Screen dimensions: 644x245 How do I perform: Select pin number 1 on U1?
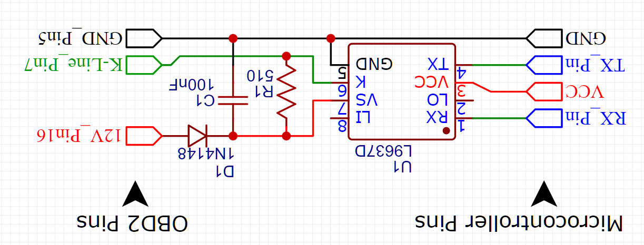coord(462,126)
